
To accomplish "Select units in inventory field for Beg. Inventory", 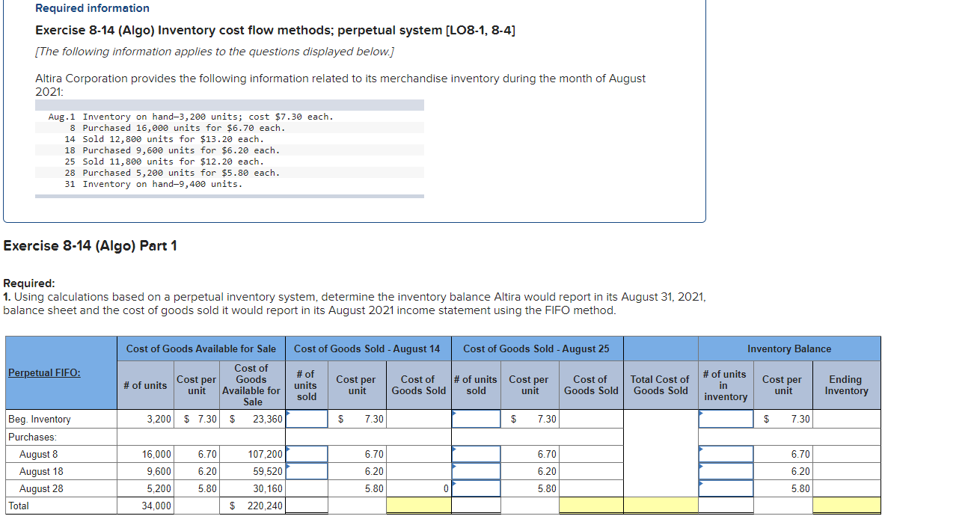I will click(x=726, y=419).
